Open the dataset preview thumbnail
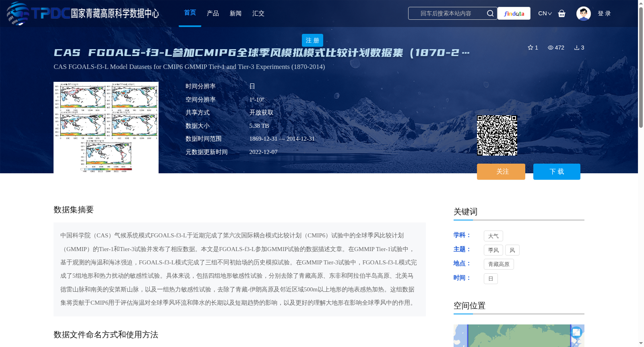644x347 pixels. 106,128
